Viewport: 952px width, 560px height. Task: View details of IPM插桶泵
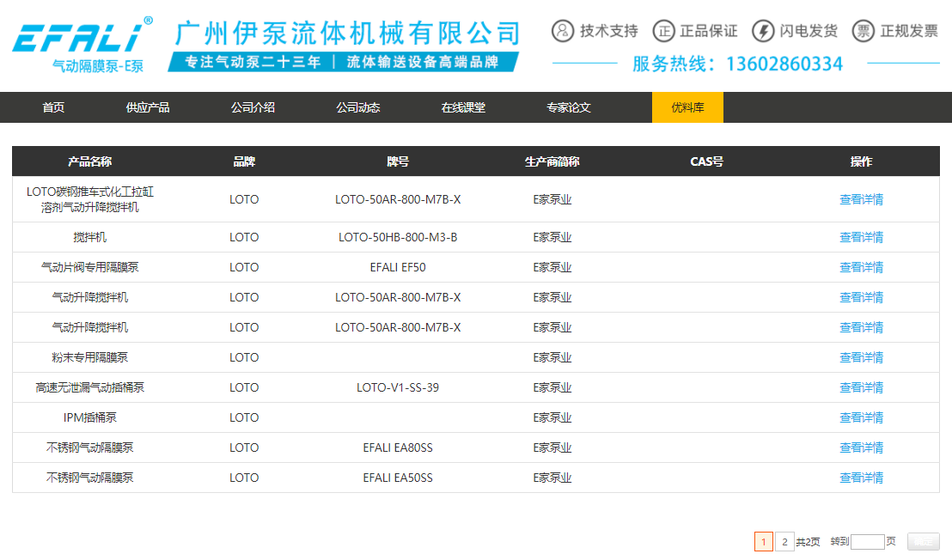(861, 417)
